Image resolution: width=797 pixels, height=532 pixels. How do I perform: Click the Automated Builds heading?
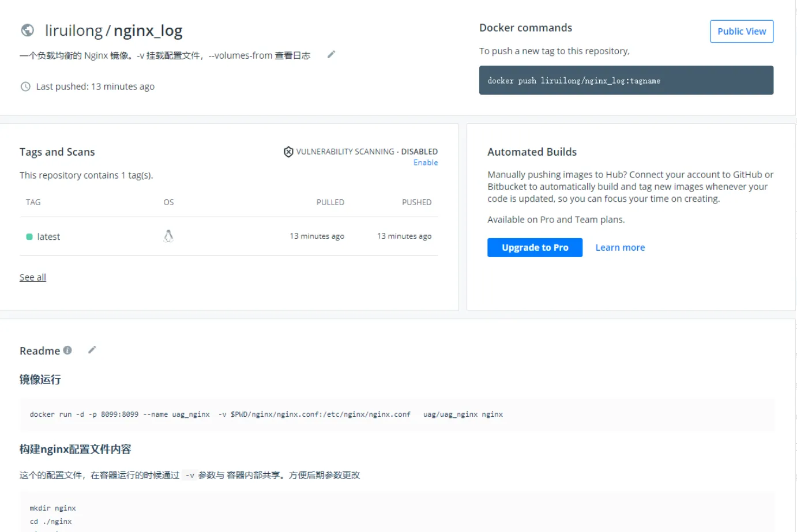[532, 152]
